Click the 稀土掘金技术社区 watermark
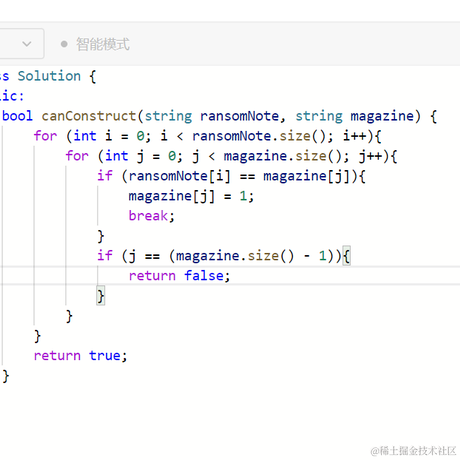Viewport: 460px width, 460px height. point(413,451)
